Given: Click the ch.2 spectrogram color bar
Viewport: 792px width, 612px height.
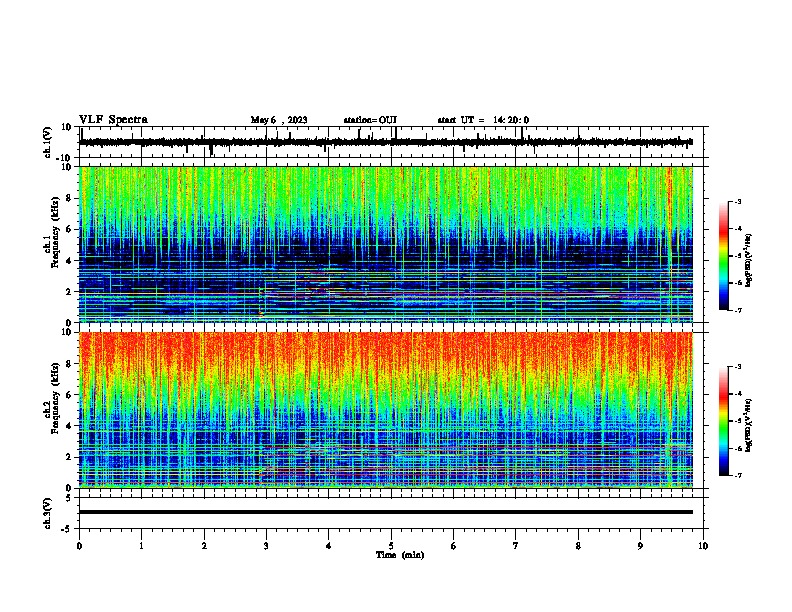Looking at the screenshot, I should tap(723, 421).
